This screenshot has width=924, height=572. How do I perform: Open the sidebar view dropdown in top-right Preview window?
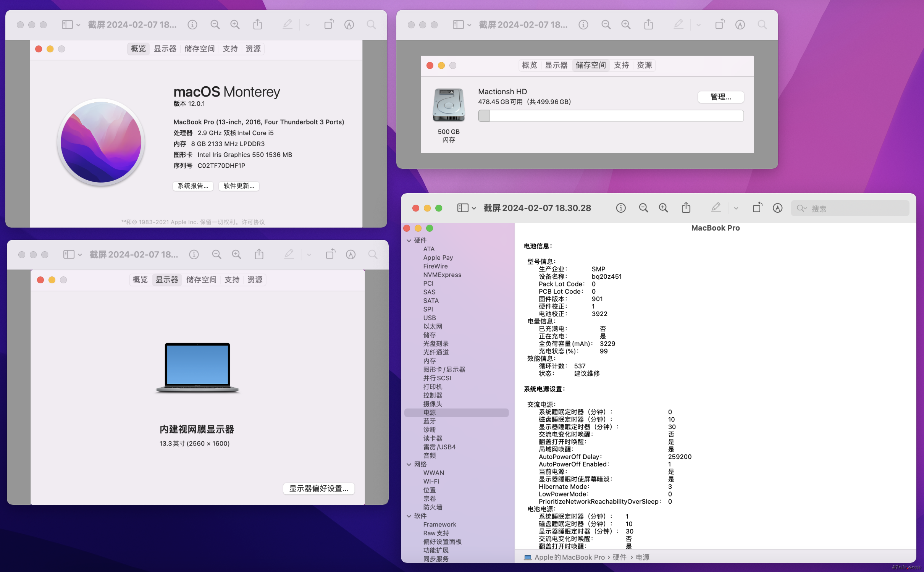[x=469, y=25]
